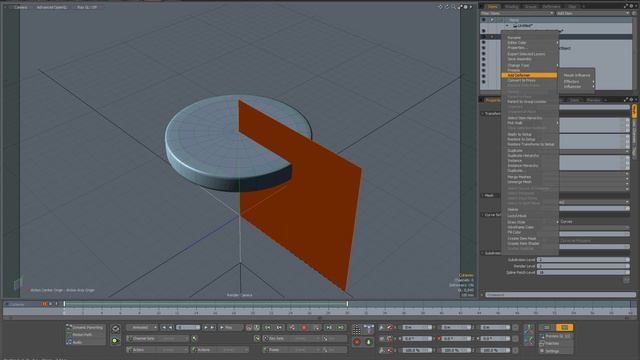The height and width of the screenshot is (360, 640).
Task: Collapse the Transform section expander
Action: [x=482, y=113]
